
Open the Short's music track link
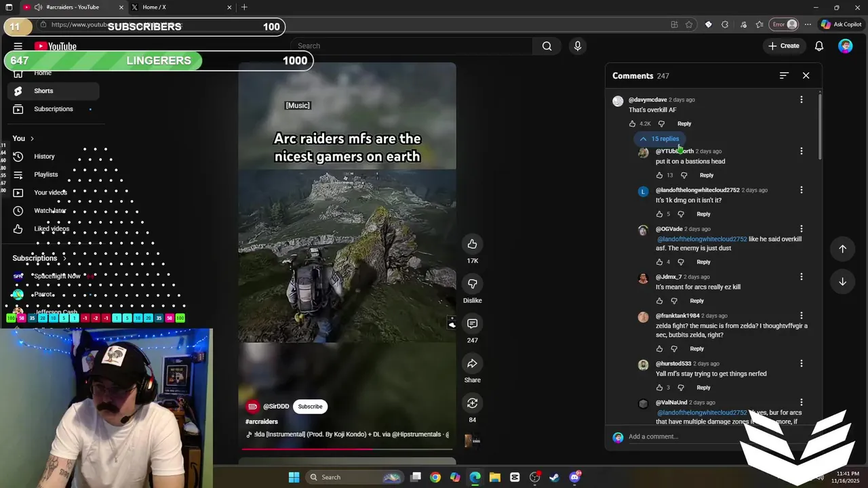347,434
